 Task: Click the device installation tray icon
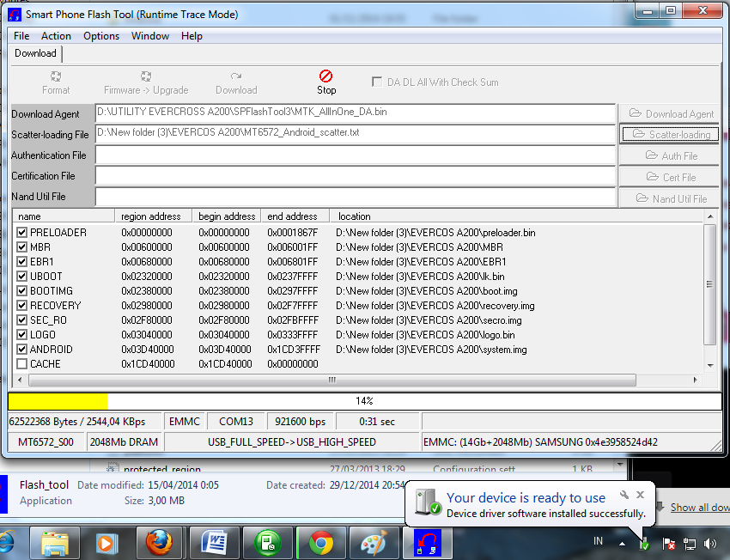click(644, 544)
